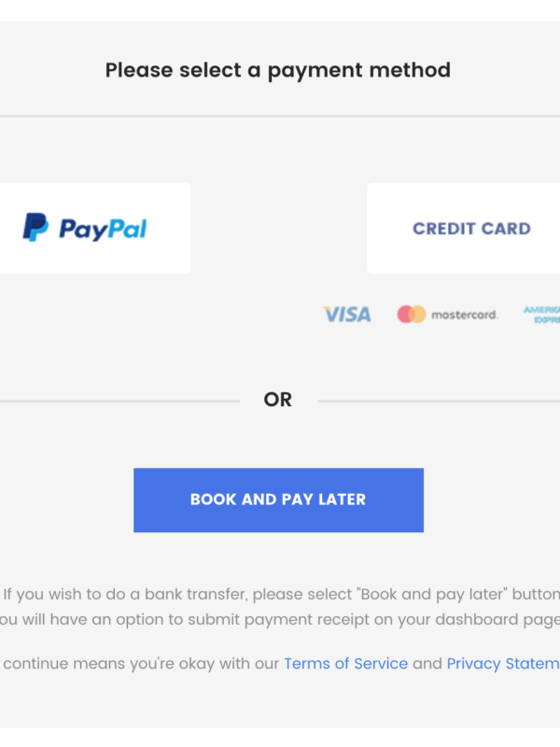Click the PayPal double-P logo icon
This screenshot has height=747, width=560.
35,228
